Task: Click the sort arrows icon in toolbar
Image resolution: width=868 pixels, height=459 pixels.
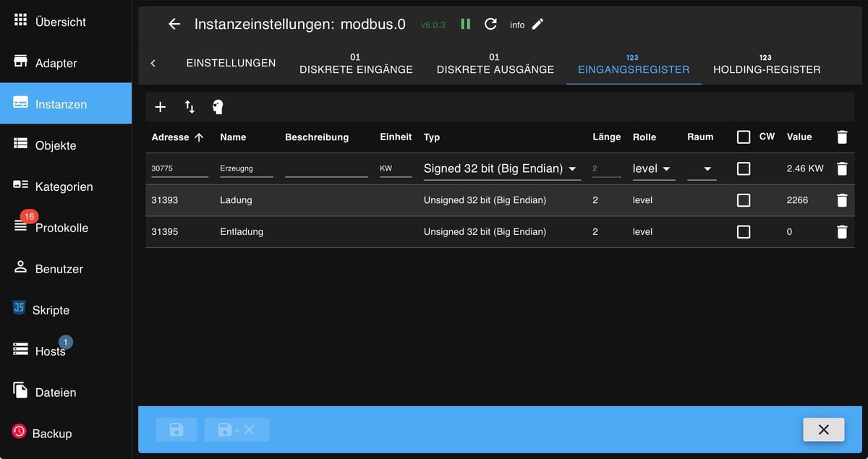Action: [x=190, y=107]
